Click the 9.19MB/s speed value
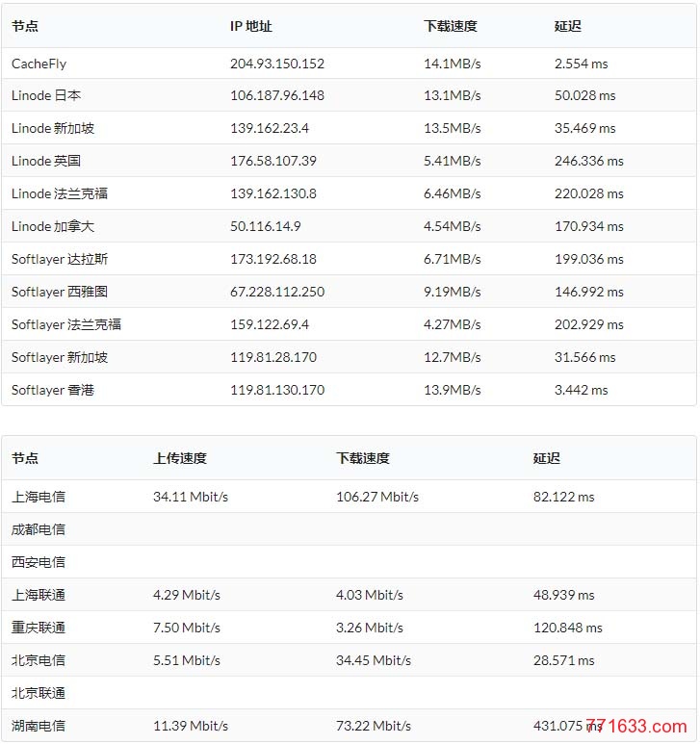The width and height of the screenshot is (700, 744). tap(452, 292)
